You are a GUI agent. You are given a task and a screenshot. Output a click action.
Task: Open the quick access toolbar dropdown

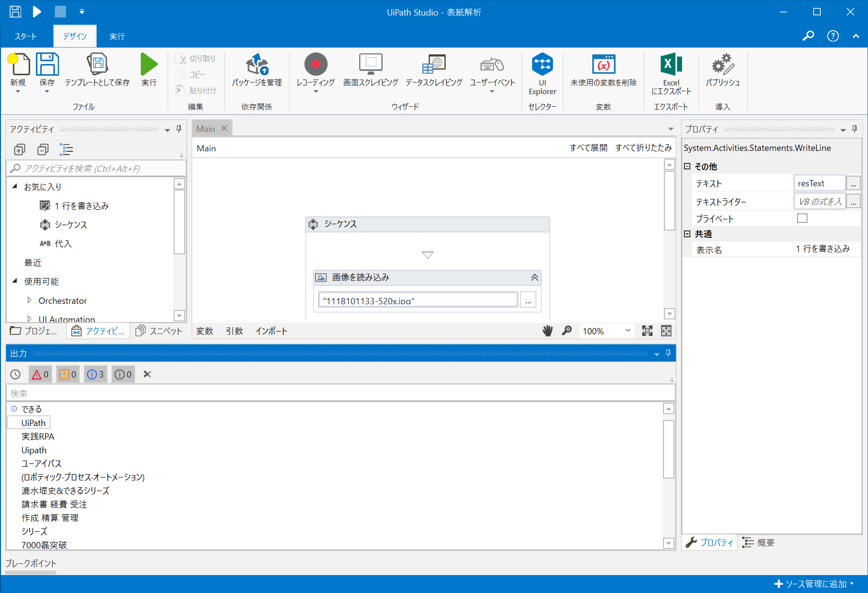(x=82, y=12)
